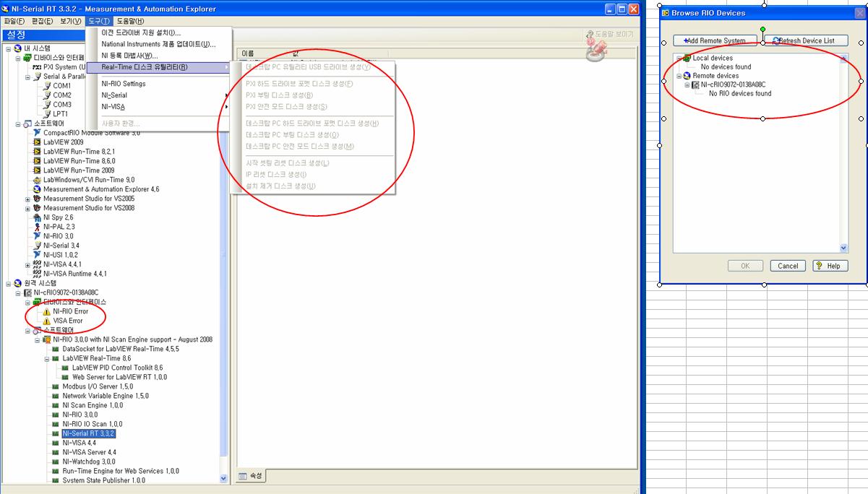Select the NI-Serial RT 3.3.2 tree item

pyautogui.click(x=88, y=433)
